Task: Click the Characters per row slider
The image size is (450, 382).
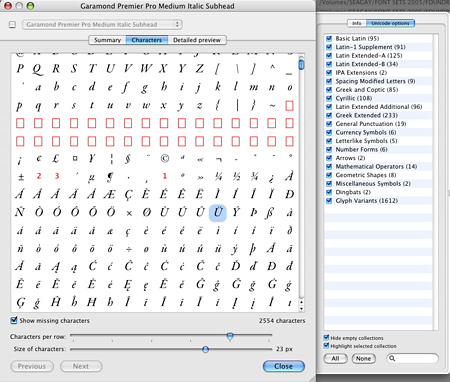Action: pos(230,336)
